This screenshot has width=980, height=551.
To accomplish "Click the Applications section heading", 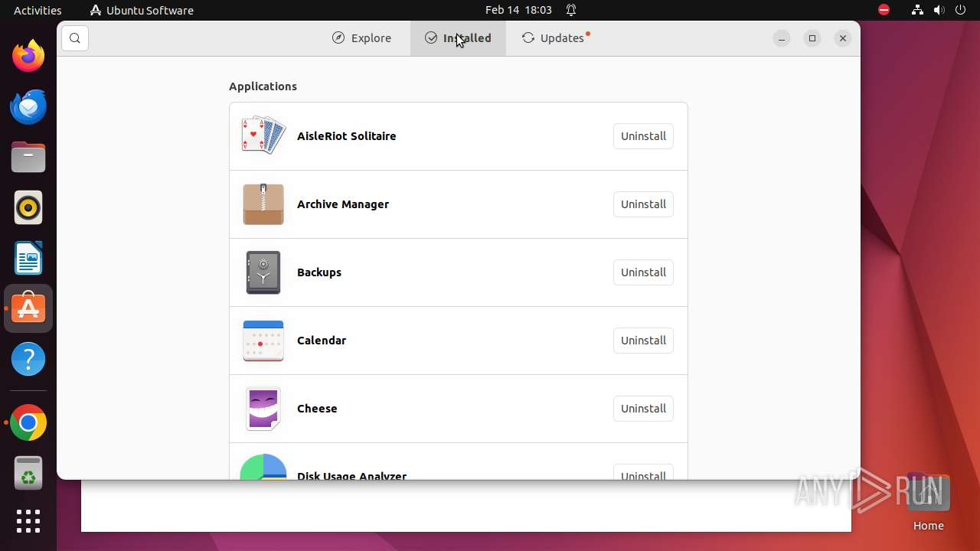I will pyautogui.click(x=263, y=86).
